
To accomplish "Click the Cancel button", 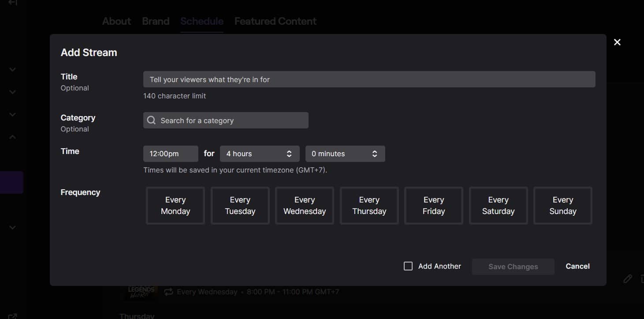I will pyautogui.click(x=577, y=266).
